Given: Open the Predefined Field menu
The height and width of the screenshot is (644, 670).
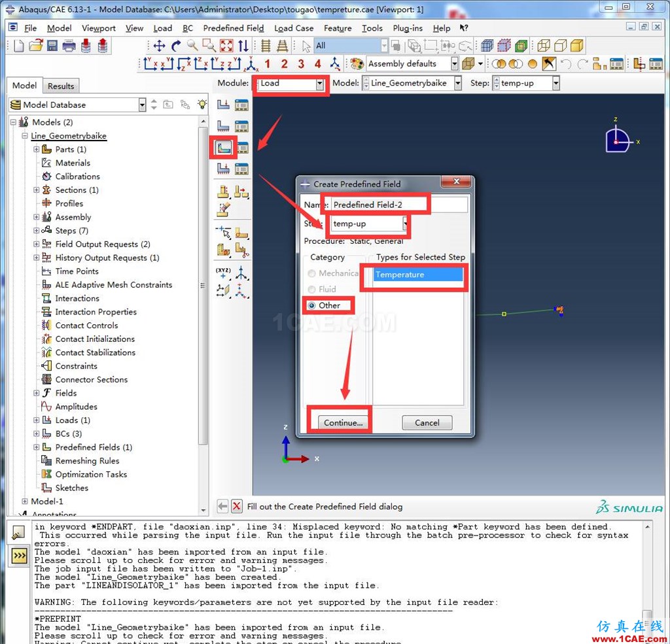Looking at the screenshot, I should [234, 28].
